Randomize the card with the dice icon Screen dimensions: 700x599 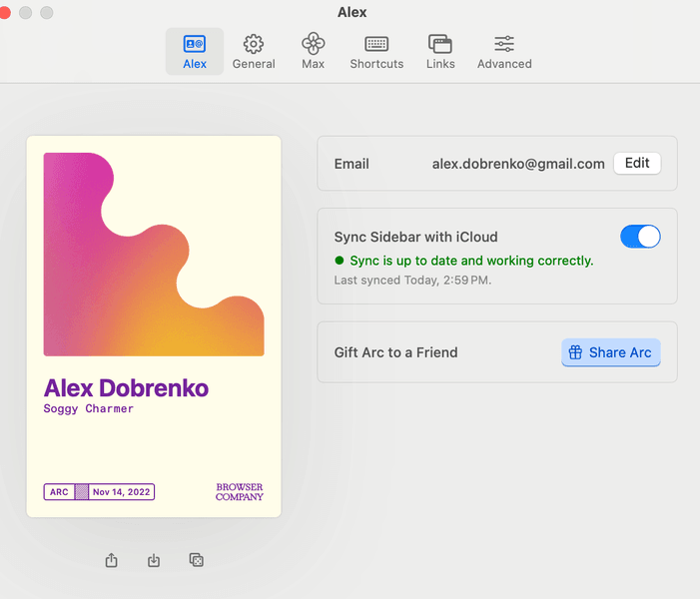197,560
